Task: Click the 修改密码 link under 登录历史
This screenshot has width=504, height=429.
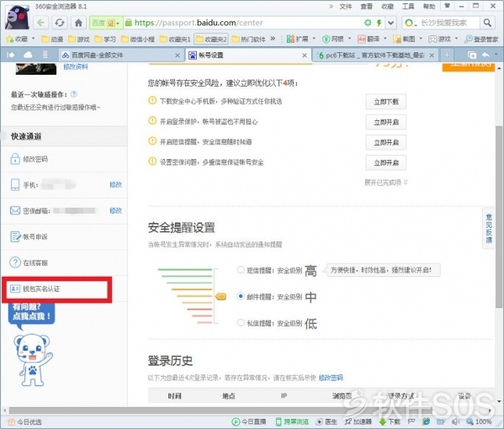Action: pos(331,378)
